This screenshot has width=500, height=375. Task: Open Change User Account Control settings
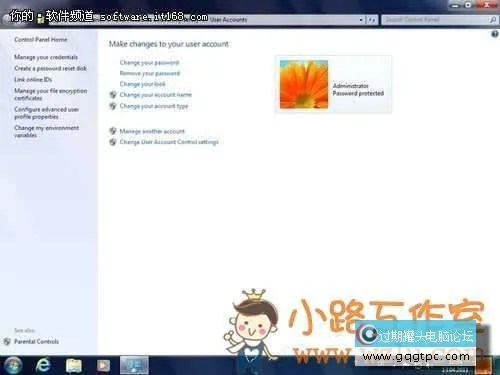click(169, 142)
